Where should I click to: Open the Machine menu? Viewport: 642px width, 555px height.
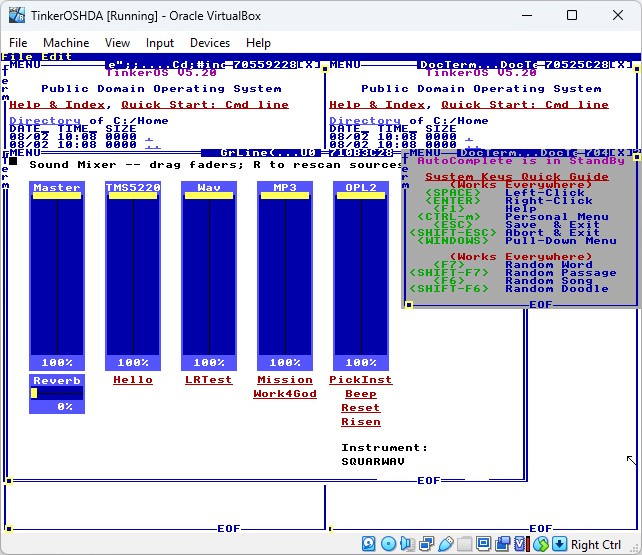66,43
